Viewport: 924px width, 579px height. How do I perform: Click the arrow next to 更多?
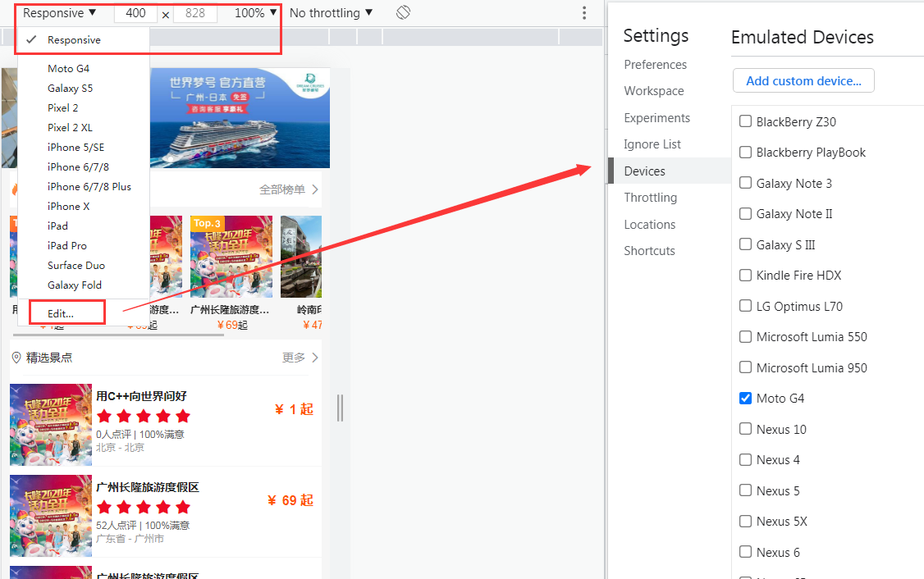tap(315, 358)
